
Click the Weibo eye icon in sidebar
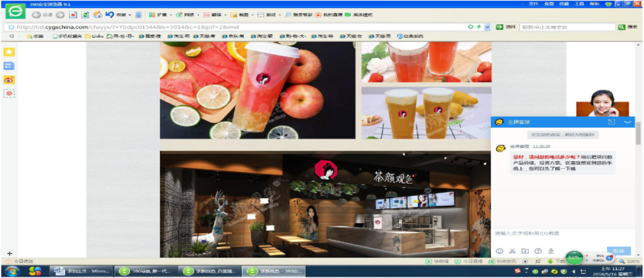[x=9, y=79]
